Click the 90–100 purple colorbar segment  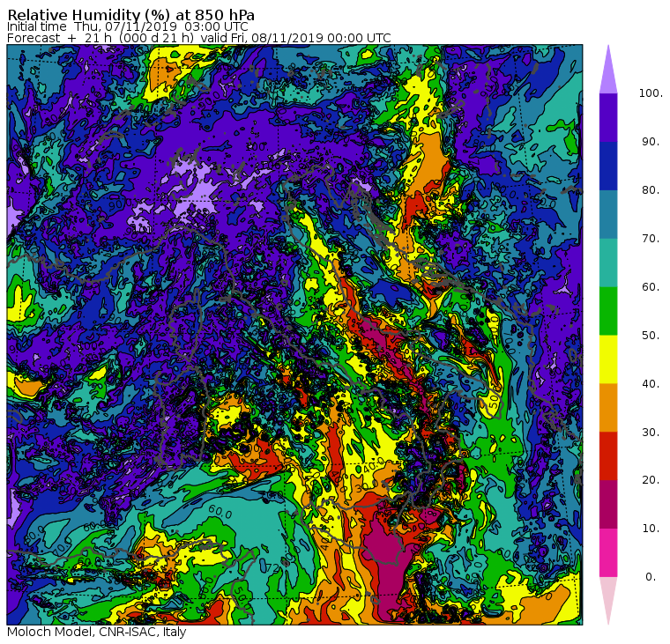pyautogui.click(x=608, y=117)
